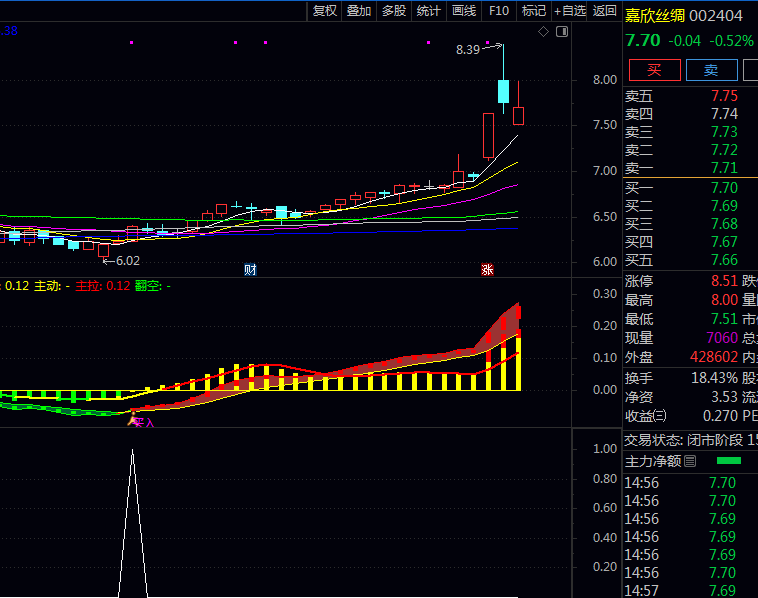
Task: Click the 收益(三) earnings quarter label
Action: pos(647,415)
